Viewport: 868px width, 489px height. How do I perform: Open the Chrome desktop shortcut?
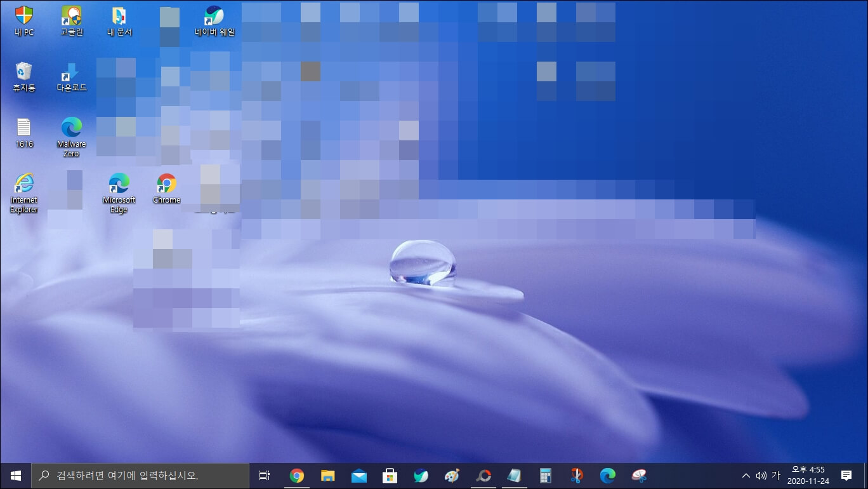[x=166, y=189]
